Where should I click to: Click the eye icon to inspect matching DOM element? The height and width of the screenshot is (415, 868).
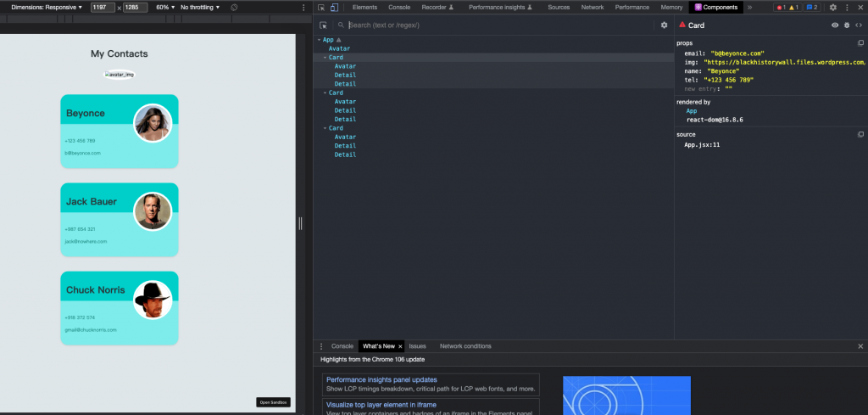click(x=835, y=25)
